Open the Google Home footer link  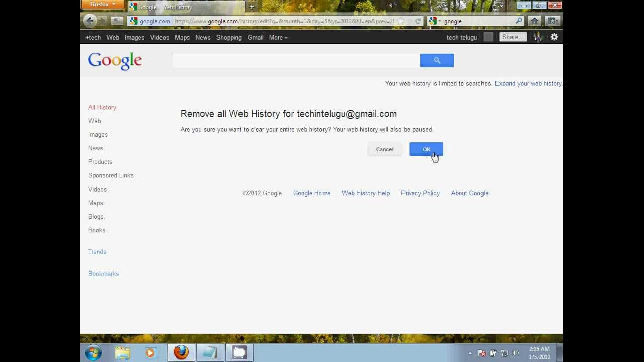click(x=312, y=193)
